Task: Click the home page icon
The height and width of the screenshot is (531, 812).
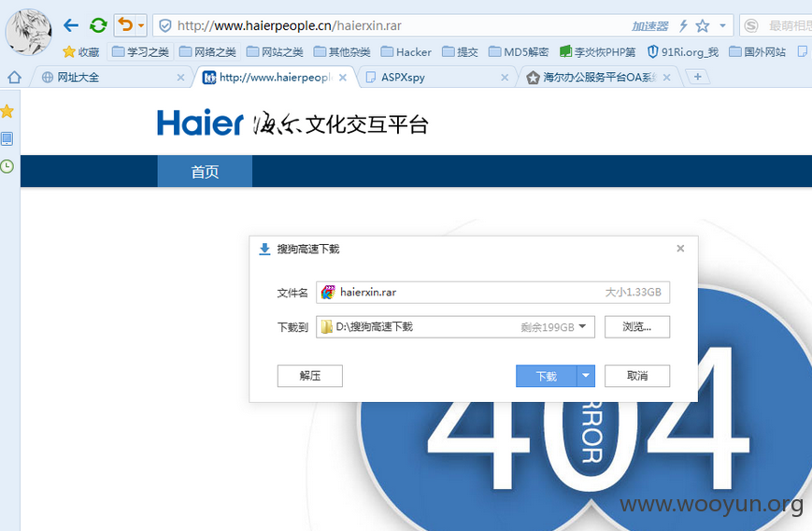Action: [15, 78]
